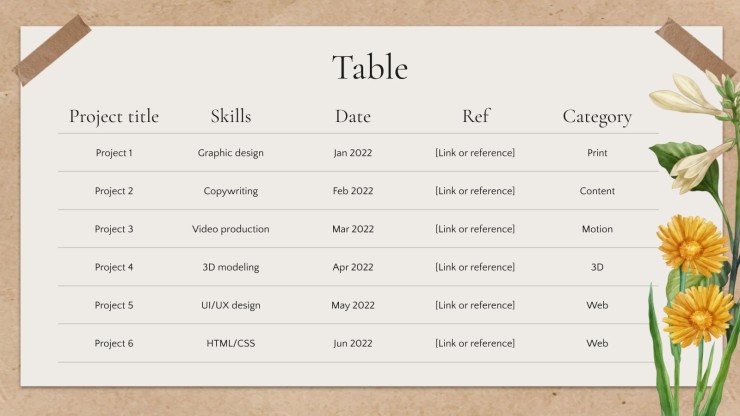740x416 pixels.
Task: Select the "Project title" column header
Action: [114, 117]
